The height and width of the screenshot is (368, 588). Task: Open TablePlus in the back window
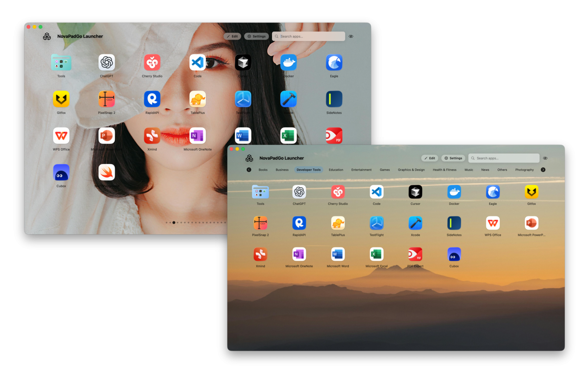point(198,99)
